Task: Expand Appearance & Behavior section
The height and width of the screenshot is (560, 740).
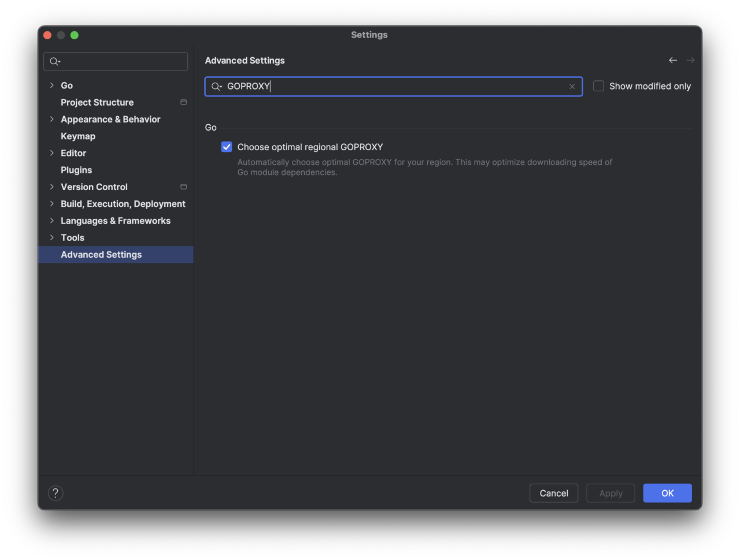Action: click(x=52, y=119)
